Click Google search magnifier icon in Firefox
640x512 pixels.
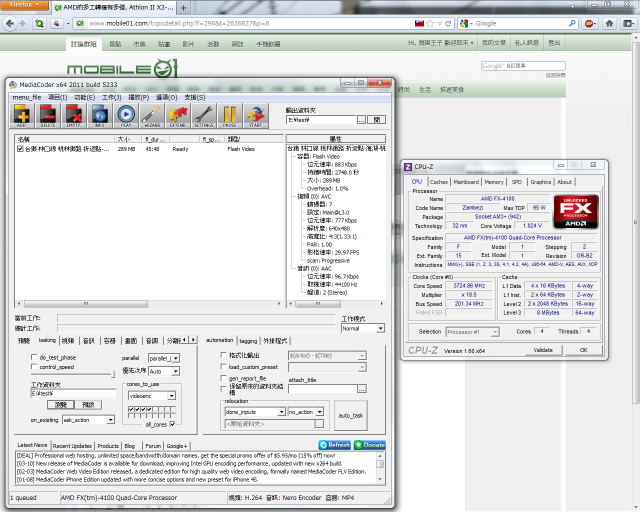[x=572, y=23]
